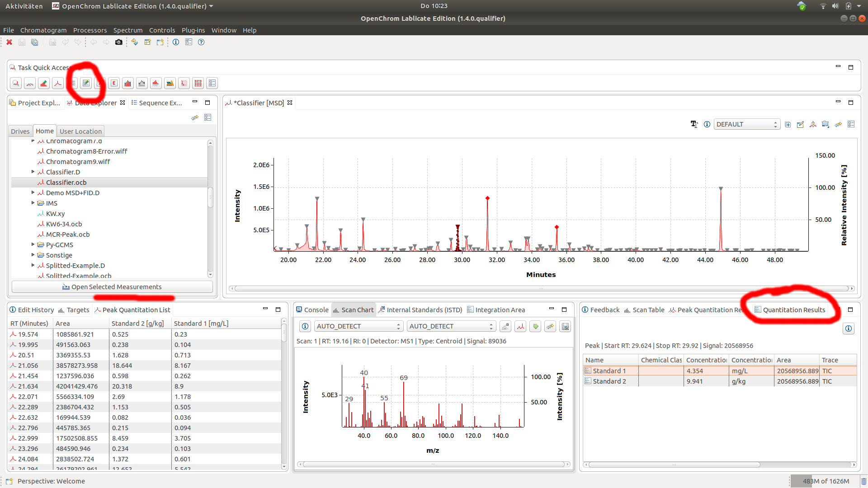Switch to the Edit History tab
This screenshot has height=488, width=868.
point(32,310)
